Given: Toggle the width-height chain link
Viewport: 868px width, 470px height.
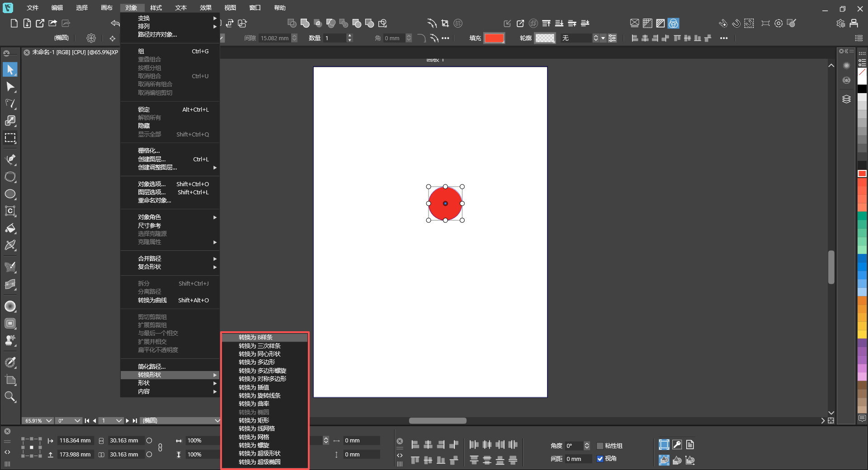Looking at the screenshot, I should pyautogui.click(x=160, y=447).
